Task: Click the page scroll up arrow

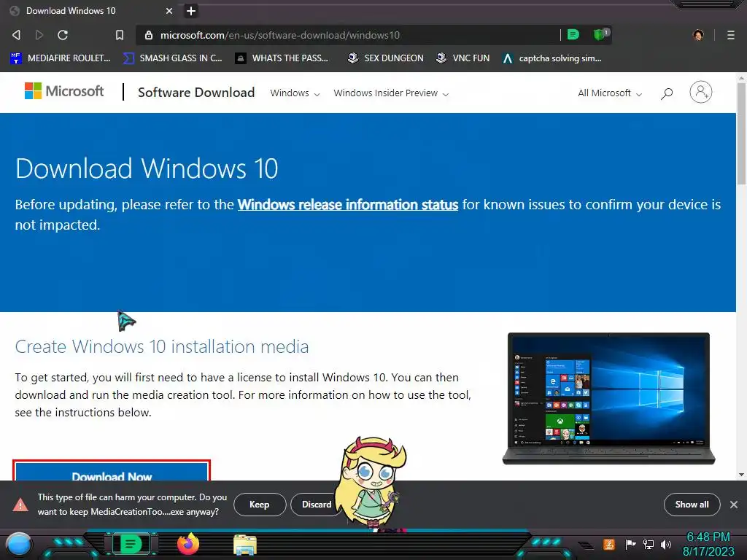Action: click(x=741, y=77)
